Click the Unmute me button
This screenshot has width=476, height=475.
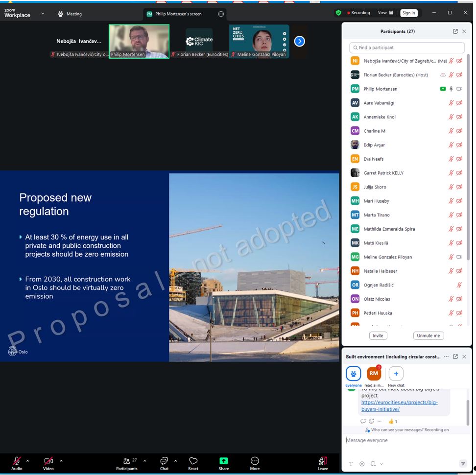(428, 335)
